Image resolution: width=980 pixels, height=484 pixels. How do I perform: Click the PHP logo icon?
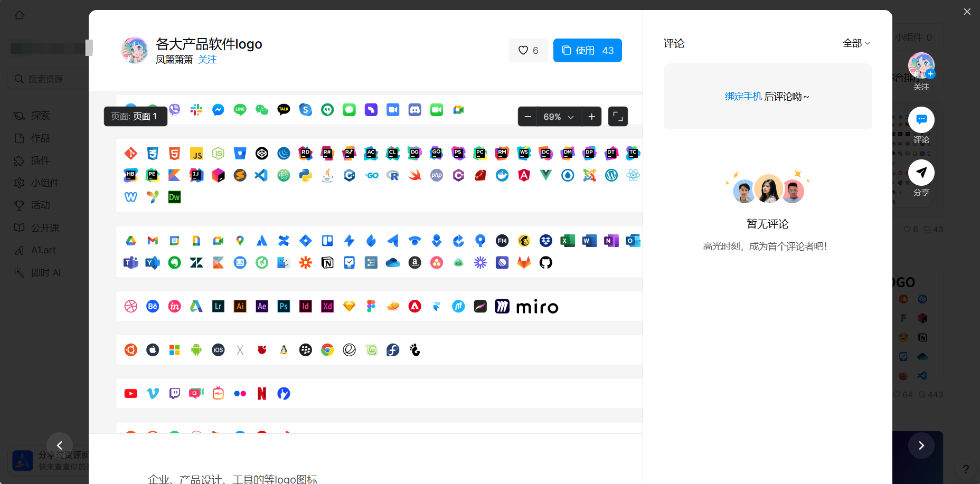tap(437, 175)
